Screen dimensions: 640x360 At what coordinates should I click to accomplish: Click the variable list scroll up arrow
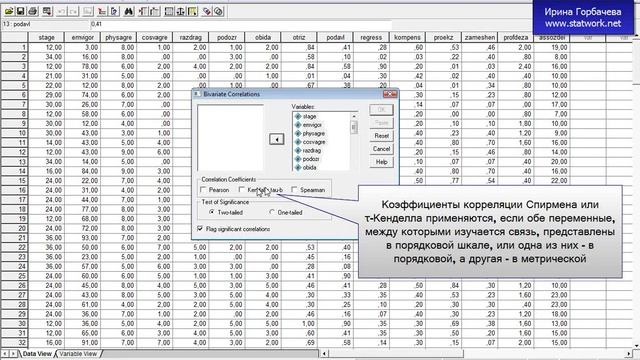pos(354,116)
